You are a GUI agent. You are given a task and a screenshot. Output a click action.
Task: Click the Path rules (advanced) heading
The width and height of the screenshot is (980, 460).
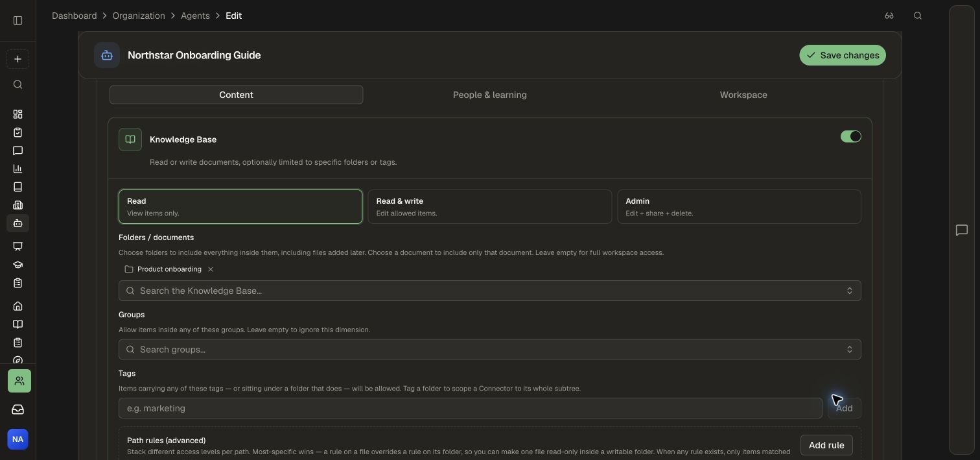pyautogui.click(x=166, y=441)
